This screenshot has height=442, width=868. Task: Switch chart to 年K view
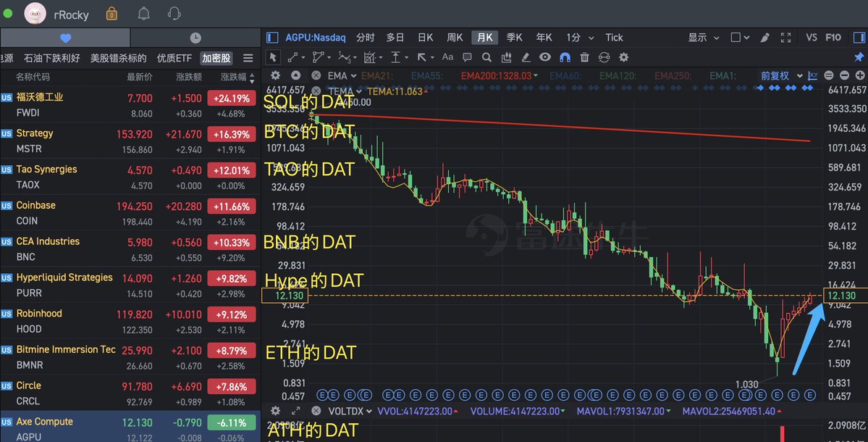click(544, 37)
